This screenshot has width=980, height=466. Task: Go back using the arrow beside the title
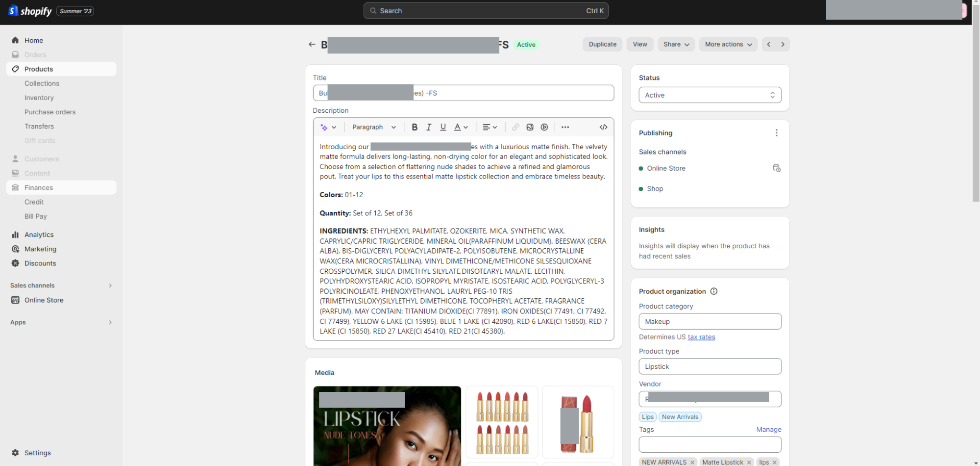tap(312, 45)
